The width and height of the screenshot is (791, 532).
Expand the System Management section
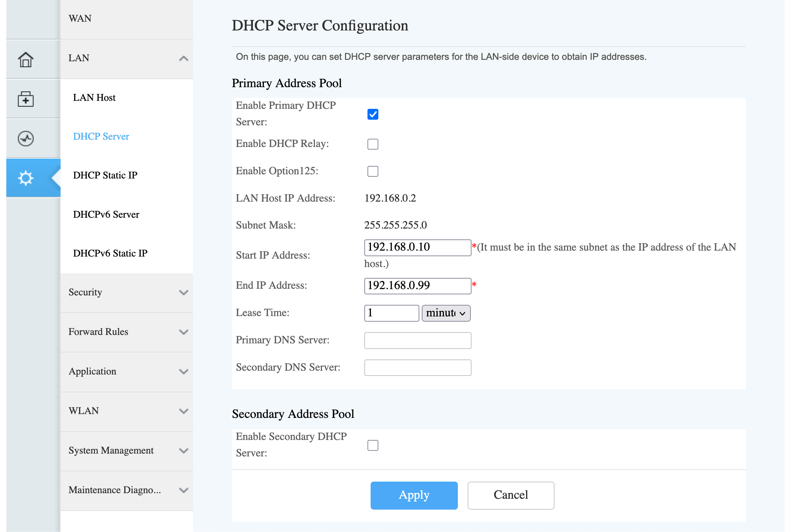tap(127, 451)
